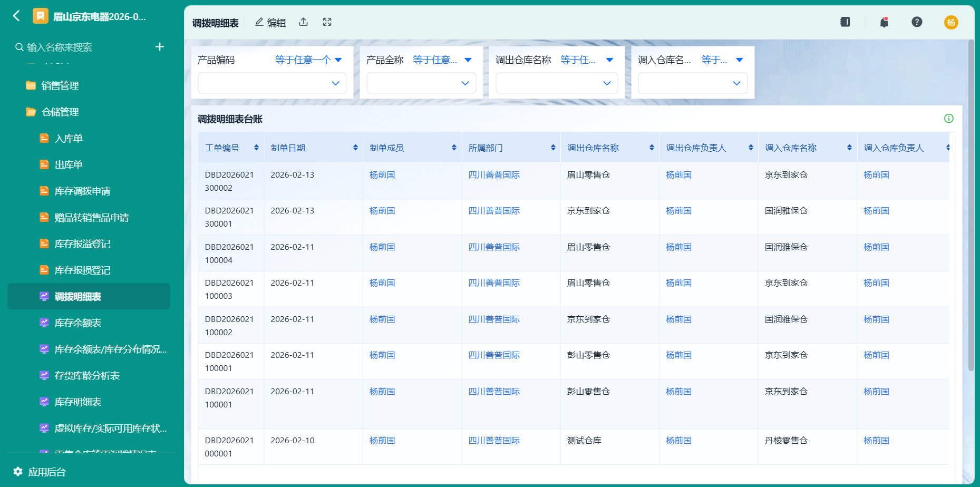Click the orange app logo icon
Screen dimensions: 980x487
coord(40,16)
